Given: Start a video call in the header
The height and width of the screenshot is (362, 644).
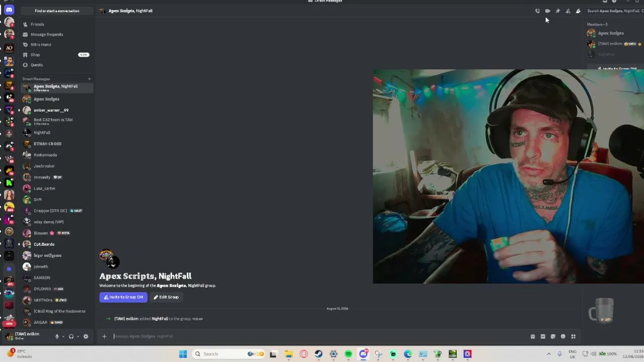Looking at the screenshot, I should pos(547,11).
